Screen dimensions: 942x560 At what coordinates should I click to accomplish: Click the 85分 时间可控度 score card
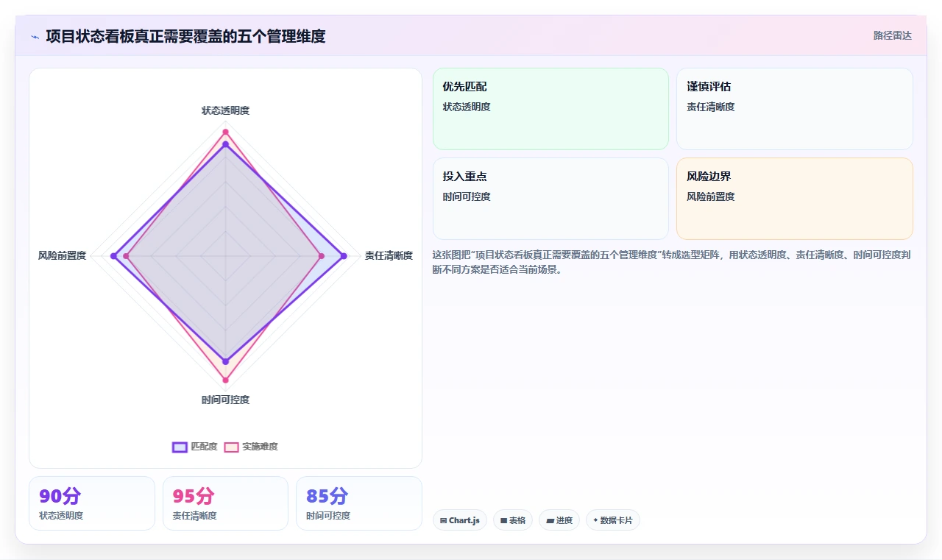pos(359,503)
